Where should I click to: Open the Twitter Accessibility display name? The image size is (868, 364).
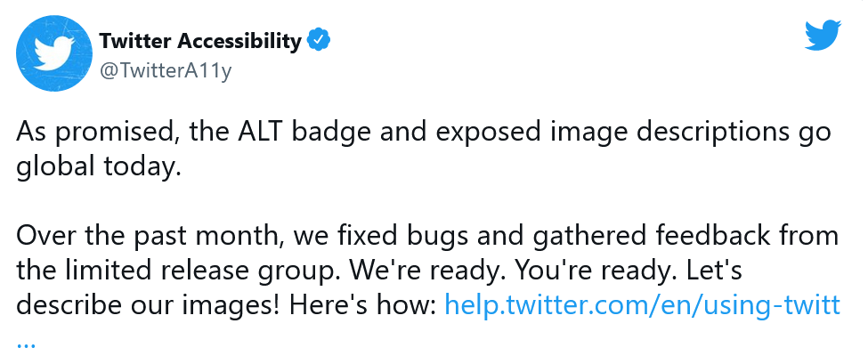pos(200,41)
